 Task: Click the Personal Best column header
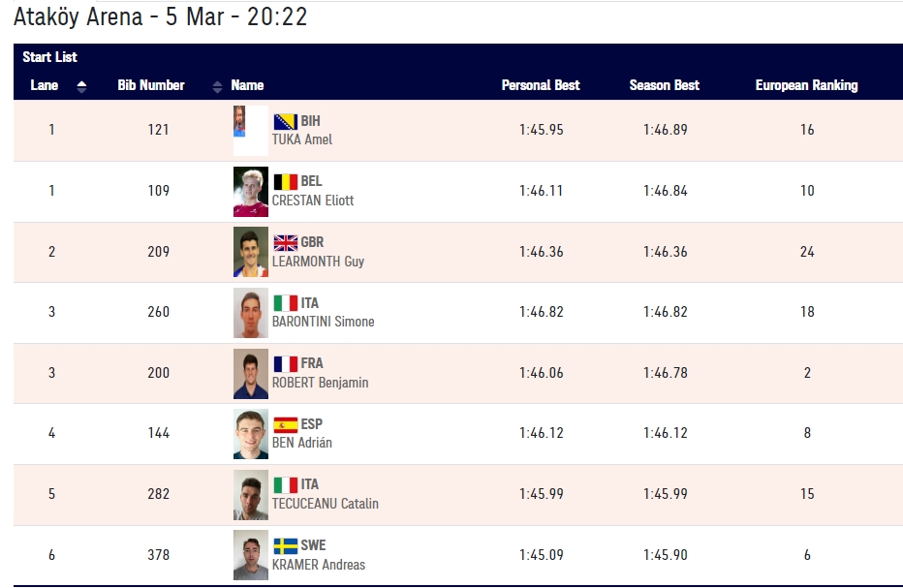540,85
